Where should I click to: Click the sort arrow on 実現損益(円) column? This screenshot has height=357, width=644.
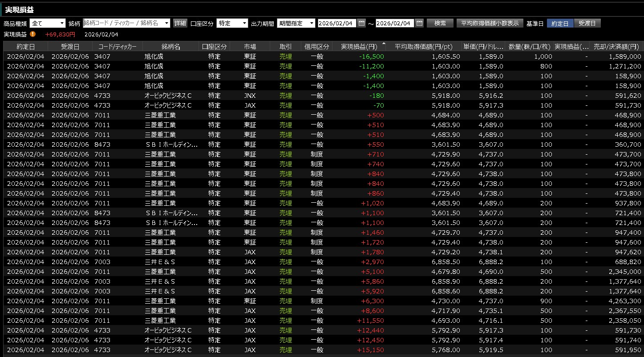pos(384,44)
